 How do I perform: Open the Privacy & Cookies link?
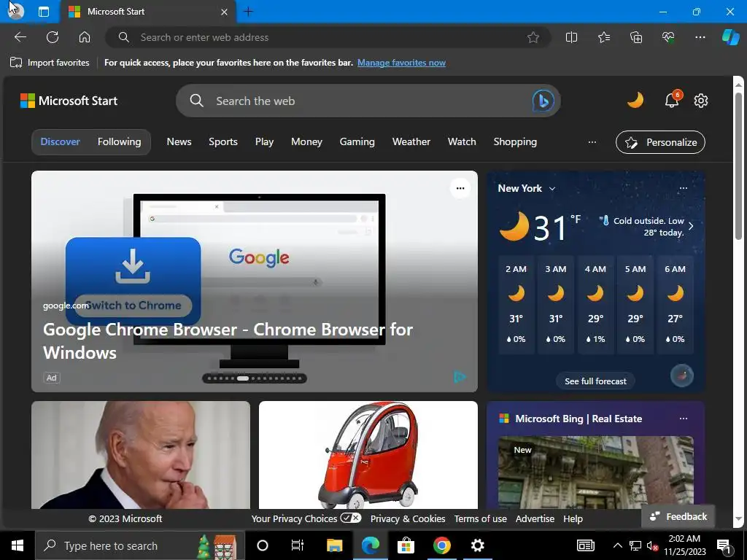click(x=408, y=518)
